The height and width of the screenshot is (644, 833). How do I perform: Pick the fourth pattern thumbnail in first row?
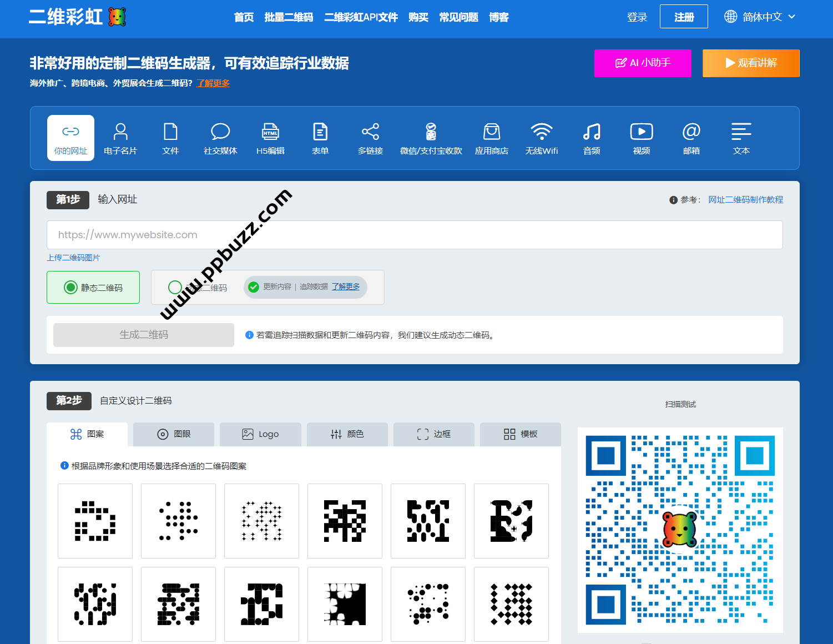point(345,521)
